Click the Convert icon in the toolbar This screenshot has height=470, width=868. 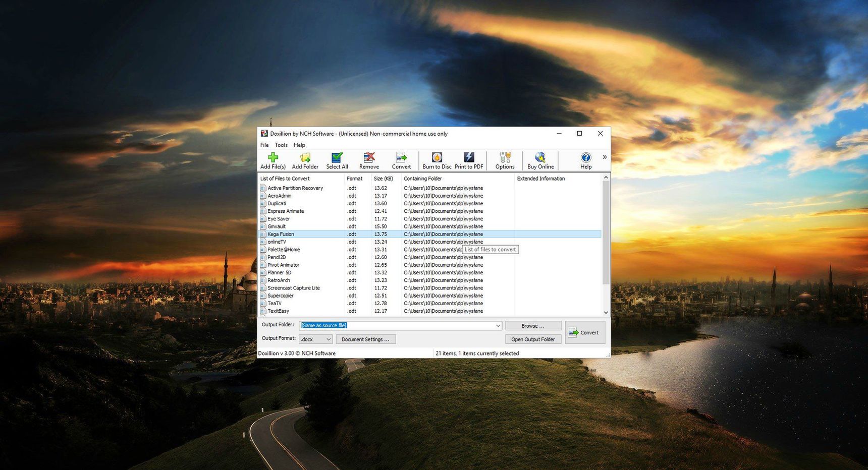[x=401, y=161]
